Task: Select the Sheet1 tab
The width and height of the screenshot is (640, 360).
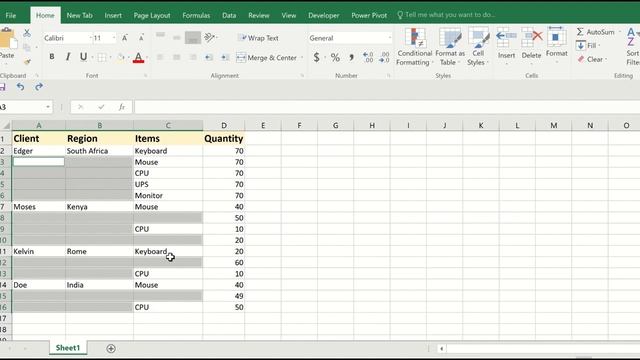Action: pos(68,348)
